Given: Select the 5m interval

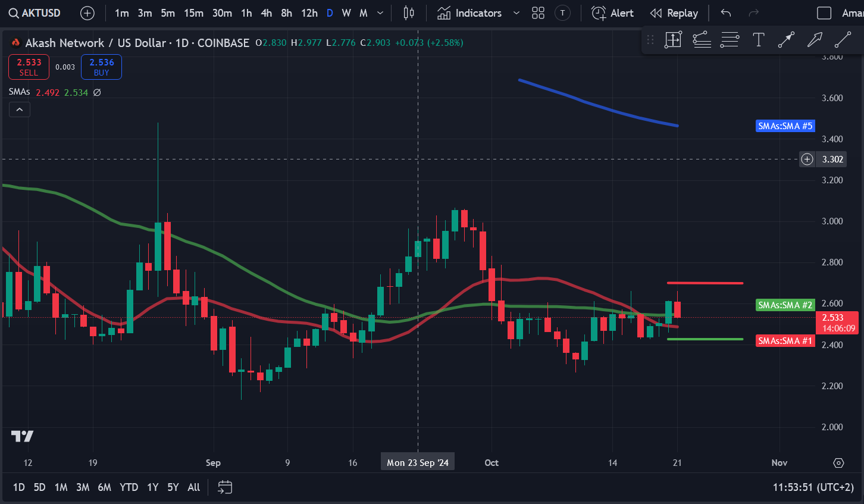Looking at the screenshot, I should click(x=168, y=13).
